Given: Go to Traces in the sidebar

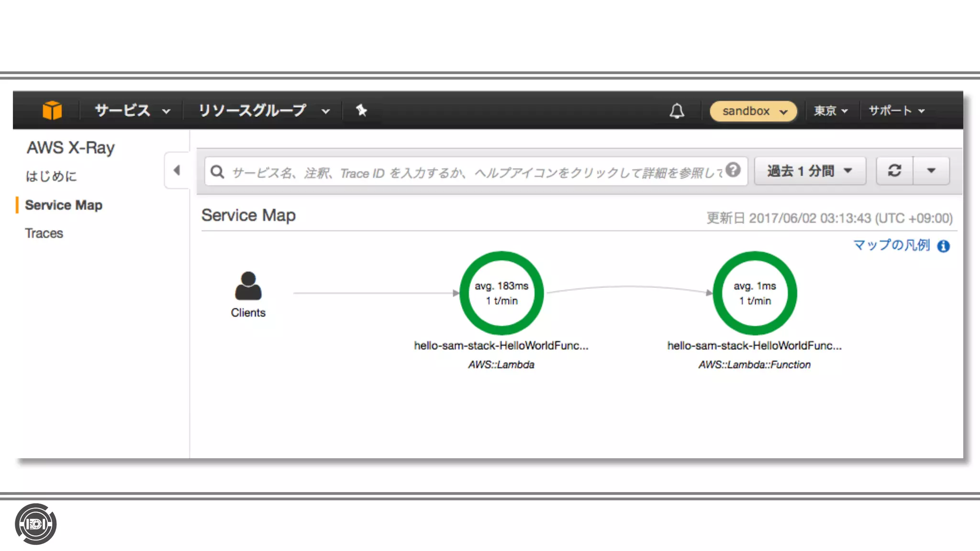Looking at the screenshot, I should (x=44, y=233).
